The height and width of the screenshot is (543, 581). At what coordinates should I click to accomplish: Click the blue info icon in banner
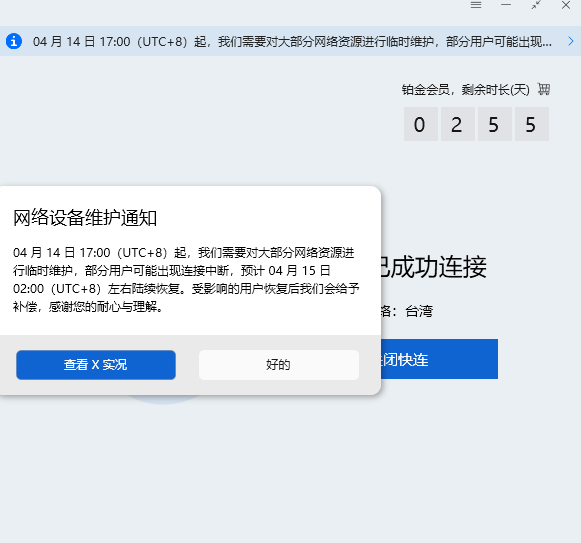[x=14, y=41]
